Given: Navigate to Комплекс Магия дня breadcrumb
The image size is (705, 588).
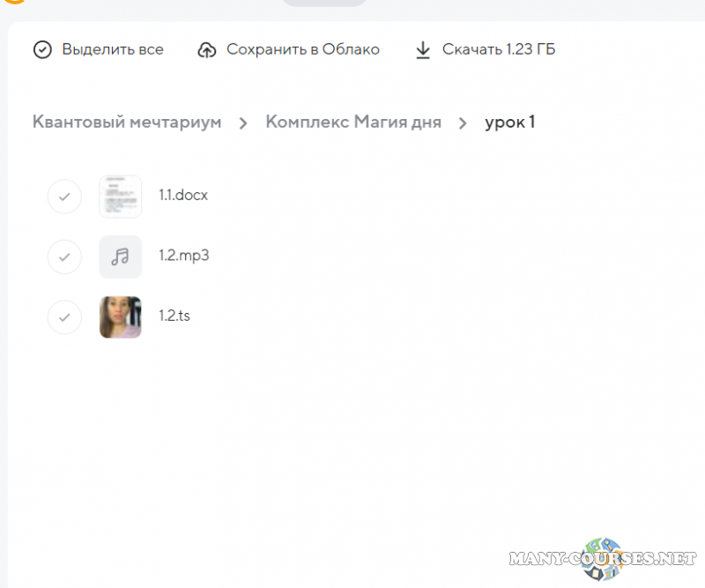Looking at the screenshot, I should coord(353,122).
